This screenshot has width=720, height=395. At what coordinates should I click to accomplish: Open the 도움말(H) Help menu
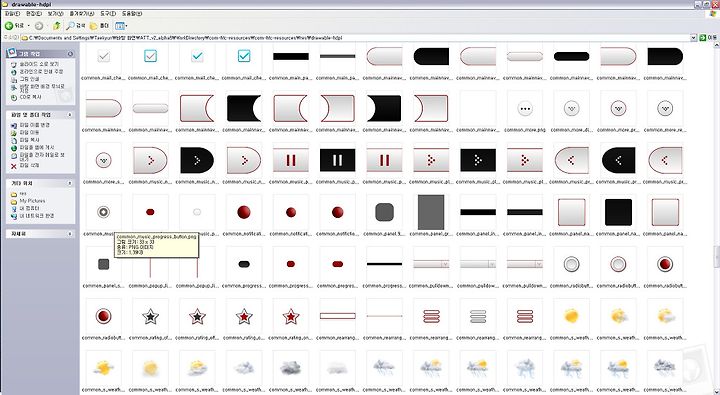pos(132,13)
